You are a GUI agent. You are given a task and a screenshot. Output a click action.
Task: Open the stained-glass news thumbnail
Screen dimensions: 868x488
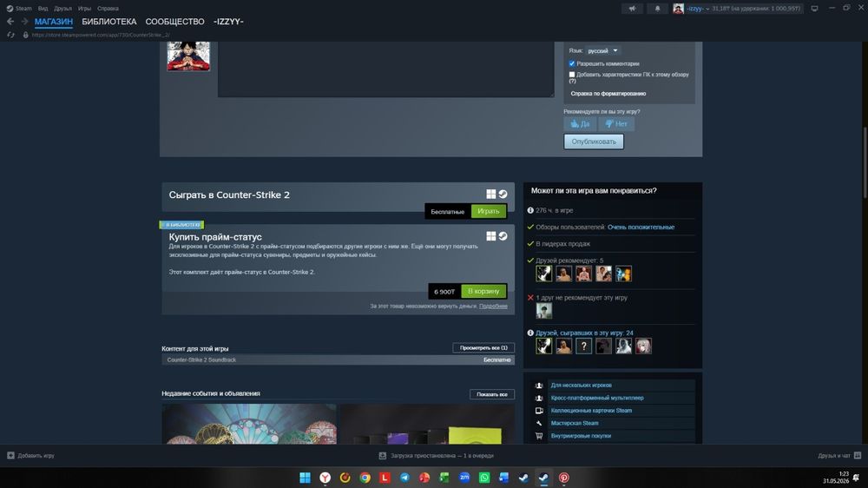pyautogui.click(x=249, y=424)
